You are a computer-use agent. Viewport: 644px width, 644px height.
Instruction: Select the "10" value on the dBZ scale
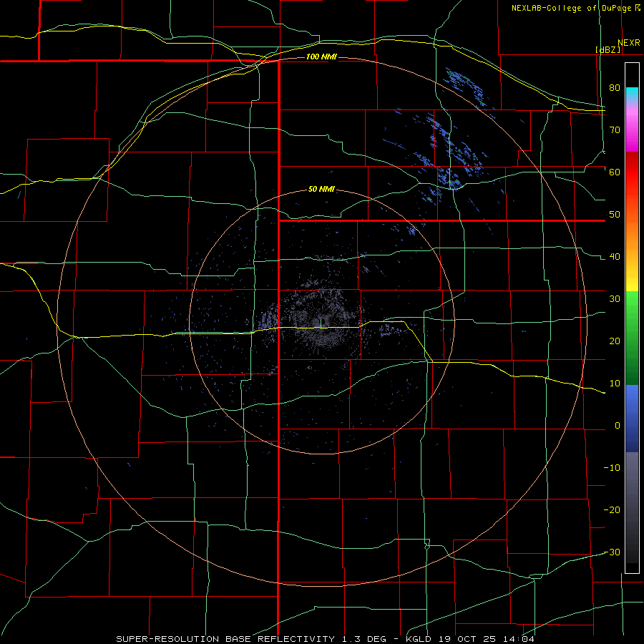(615, 384)
